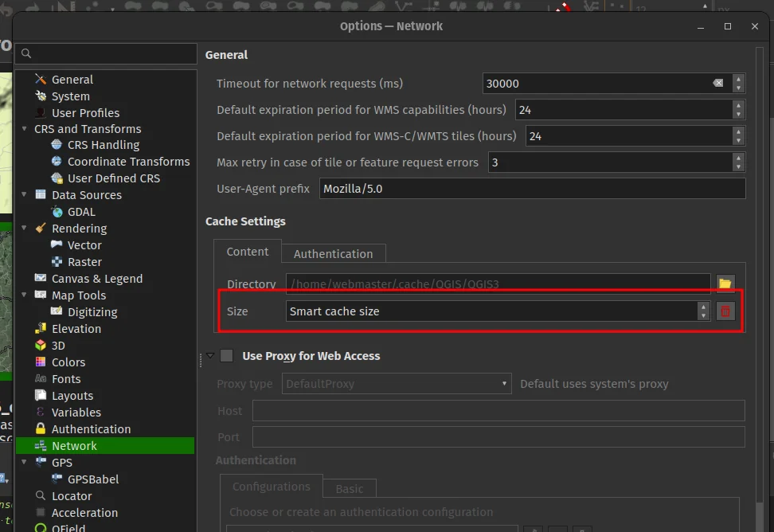The width and height of the screenshot is (774, 532).
Task: Enable the Use Proxy for Web Access checkbox
Action: pyautogui.click(x=227, y=356)
